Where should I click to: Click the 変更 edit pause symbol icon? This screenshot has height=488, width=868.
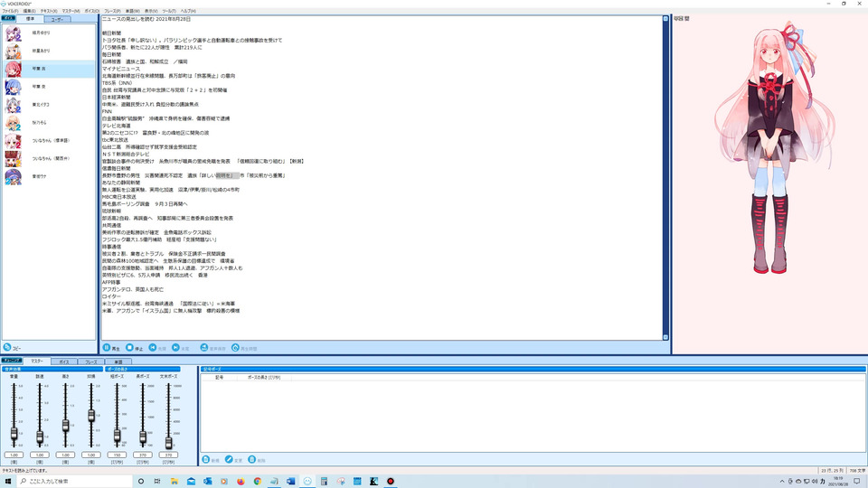[x=229, y=460]
